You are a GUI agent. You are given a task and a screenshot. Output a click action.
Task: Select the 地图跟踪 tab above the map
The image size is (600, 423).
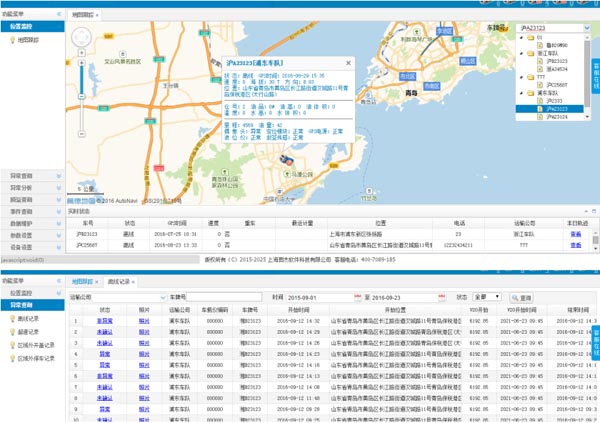[84, 17]
